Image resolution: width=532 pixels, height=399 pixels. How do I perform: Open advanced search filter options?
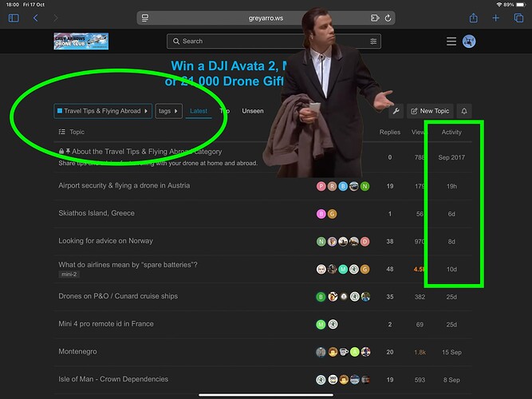373,41
